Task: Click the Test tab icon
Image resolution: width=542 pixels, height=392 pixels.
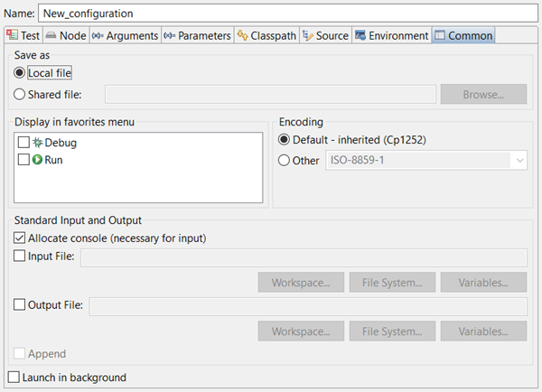Action: (11, 36)
